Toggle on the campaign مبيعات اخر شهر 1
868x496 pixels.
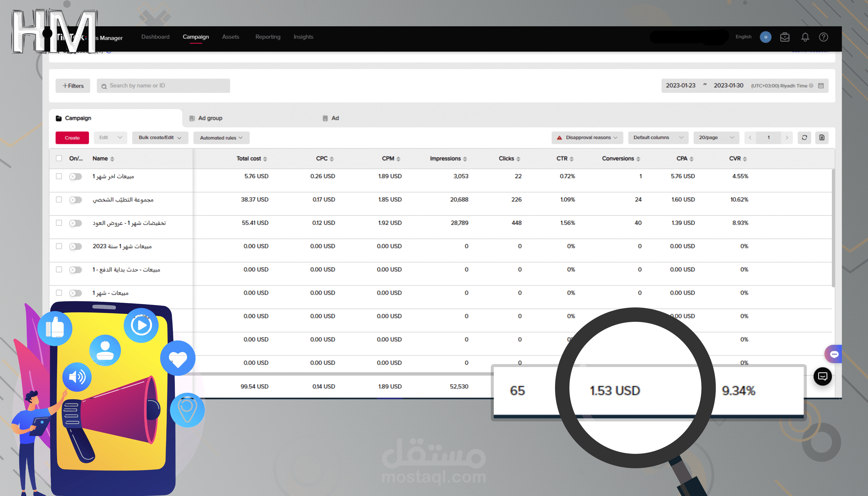tap(75, 177)
